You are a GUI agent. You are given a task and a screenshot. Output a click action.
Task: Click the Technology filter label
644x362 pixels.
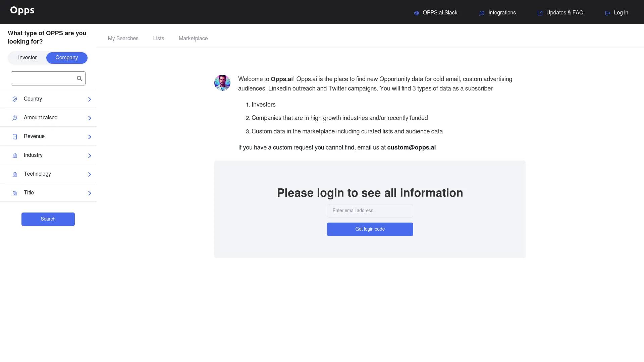[37, 174]
